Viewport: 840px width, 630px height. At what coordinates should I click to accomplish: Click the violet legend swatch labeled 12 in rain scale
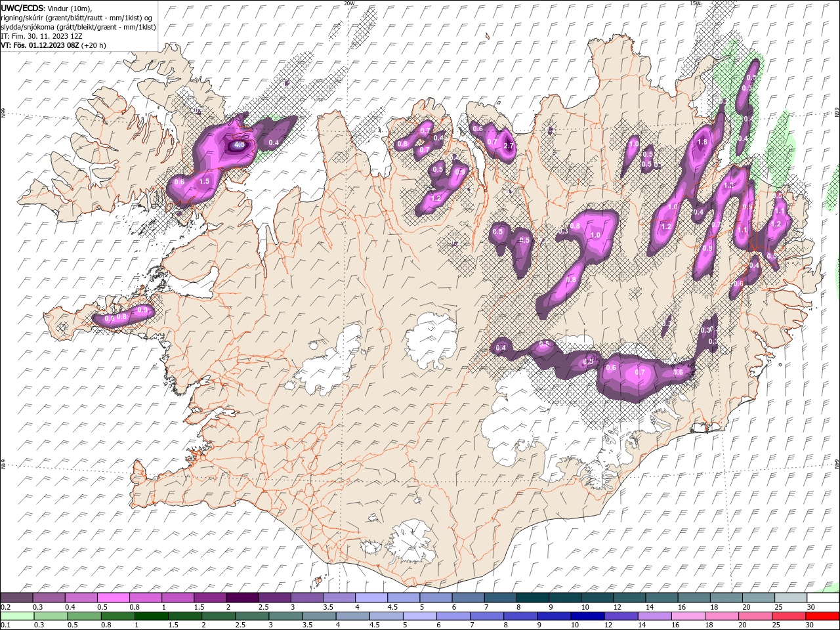pos(620,616)
